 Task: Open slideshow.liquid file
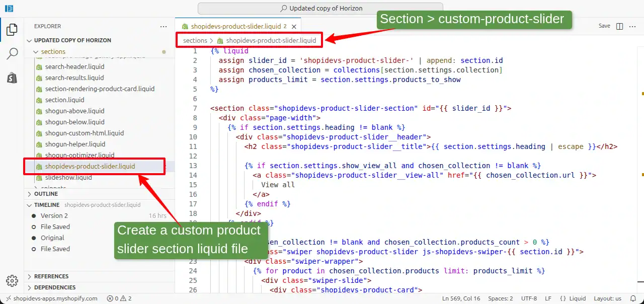click(68, 177)
